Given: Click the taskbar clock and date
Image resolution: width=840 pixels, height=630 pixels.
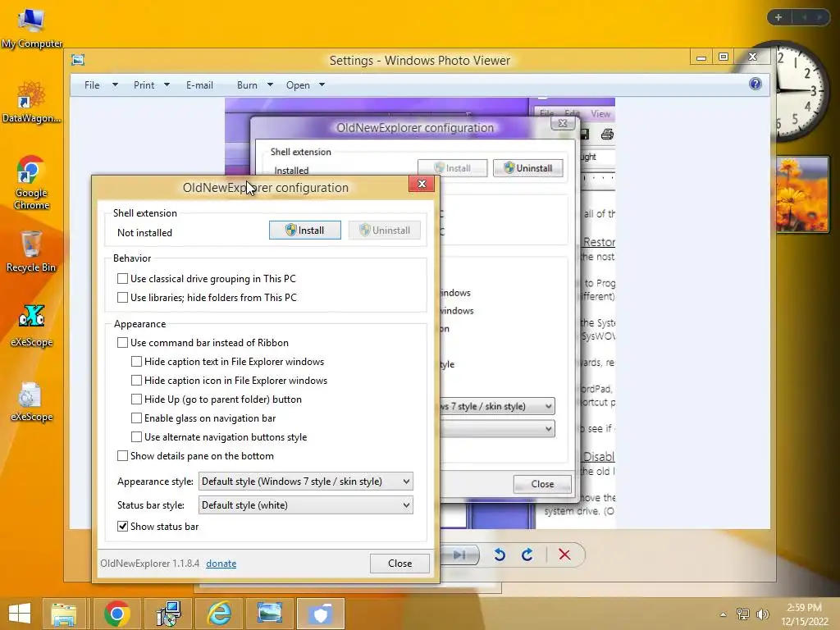Looking at the screenshot, I should pyautogui.click(x=804, y=614).
